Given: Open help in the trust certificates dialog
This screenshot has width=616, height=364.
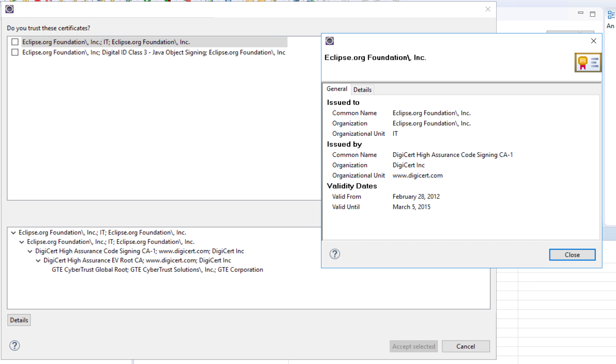Looking at the screenshot, I should tap(14, 345).
